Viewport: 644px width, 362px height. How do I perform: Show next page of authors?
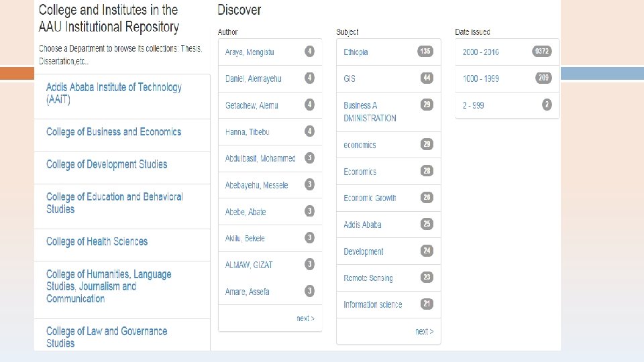(x=305, y=318)
